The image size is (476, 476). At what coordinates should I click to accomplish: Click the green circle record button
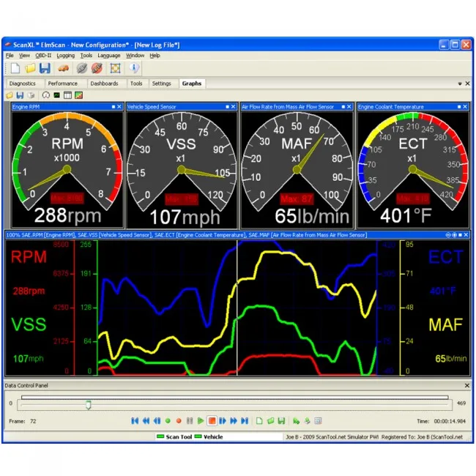coord(168,421)
